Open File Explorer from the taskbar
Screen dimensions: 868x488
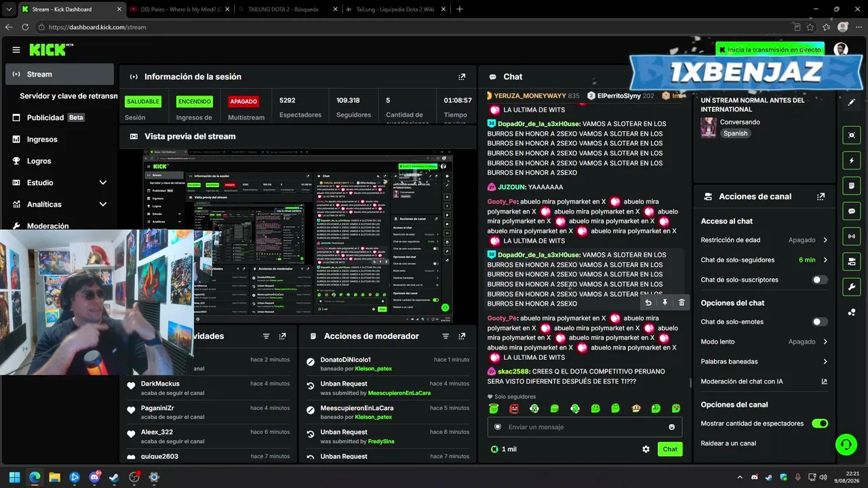[55, 477]
